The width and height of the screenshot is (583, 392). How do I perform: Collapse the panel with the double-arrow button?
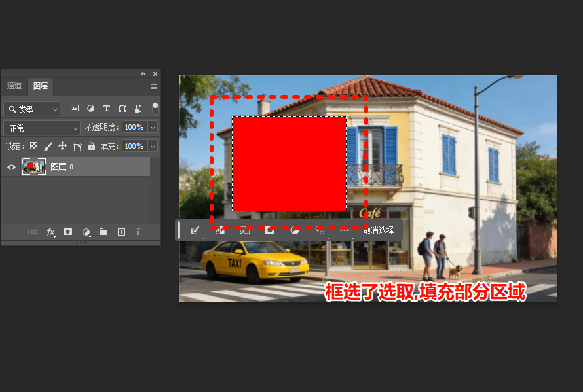143,74
